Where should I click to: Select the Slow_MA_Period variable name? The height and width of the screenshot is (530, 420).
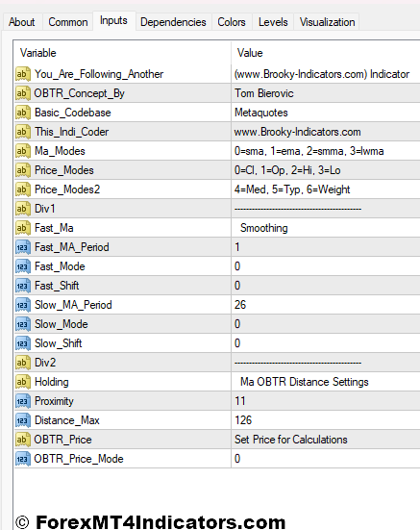73,305
